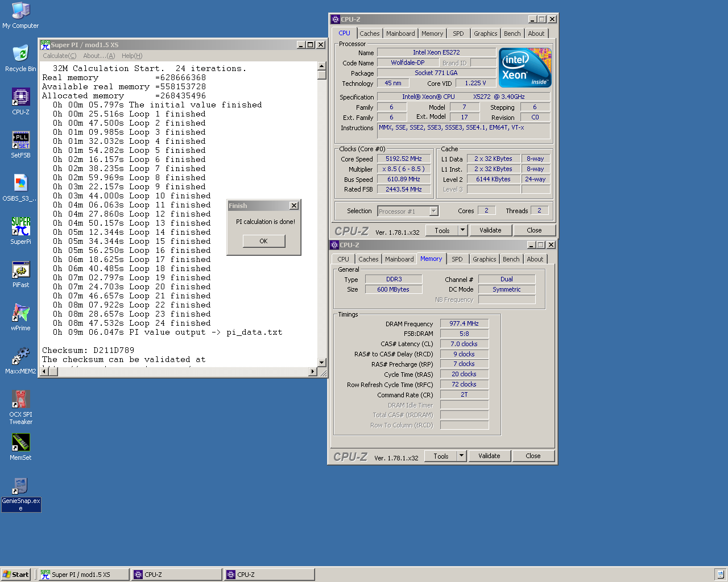Click Tools button in upper CPU-Z

[x=442, y=230]
